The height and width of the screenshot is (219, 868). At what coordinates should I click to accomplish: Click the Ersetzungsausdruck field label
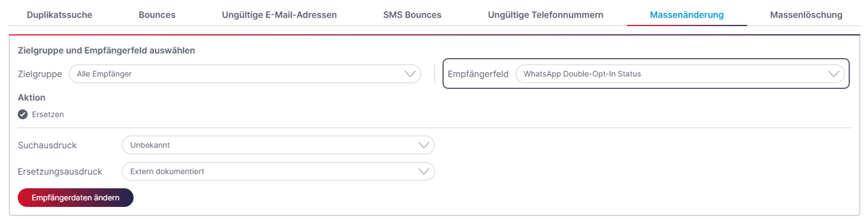tap(60, 171)
